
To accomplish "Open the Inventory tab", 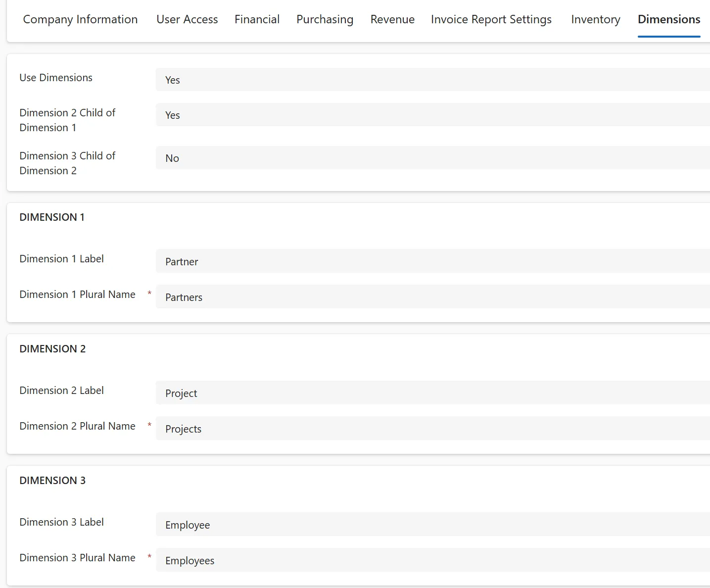I will [595, 19].
